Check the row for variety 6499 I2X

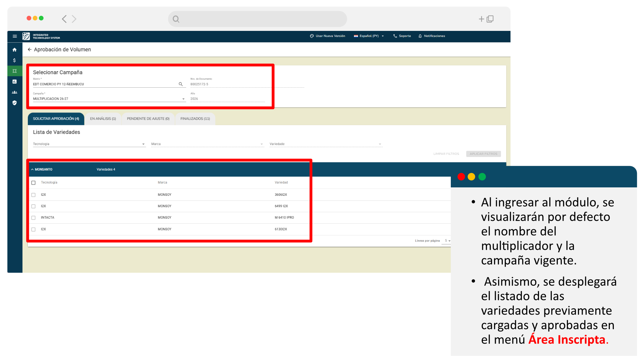point(34,207)
